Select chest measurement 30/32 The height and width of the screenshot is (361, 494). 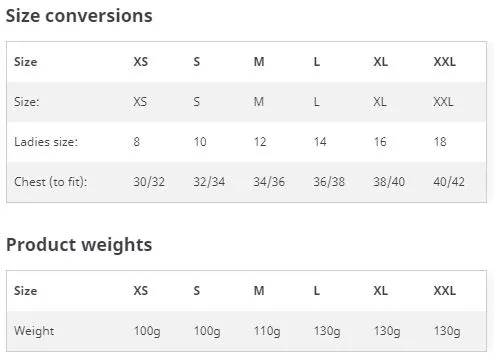point(149,182)
